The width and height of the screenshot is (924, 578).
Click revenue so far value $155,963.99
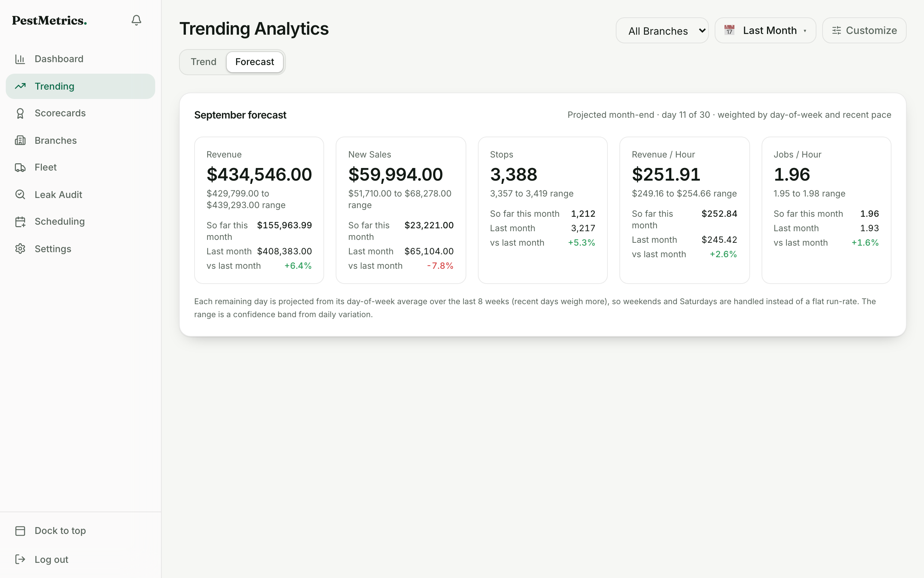tap(284, 225)
